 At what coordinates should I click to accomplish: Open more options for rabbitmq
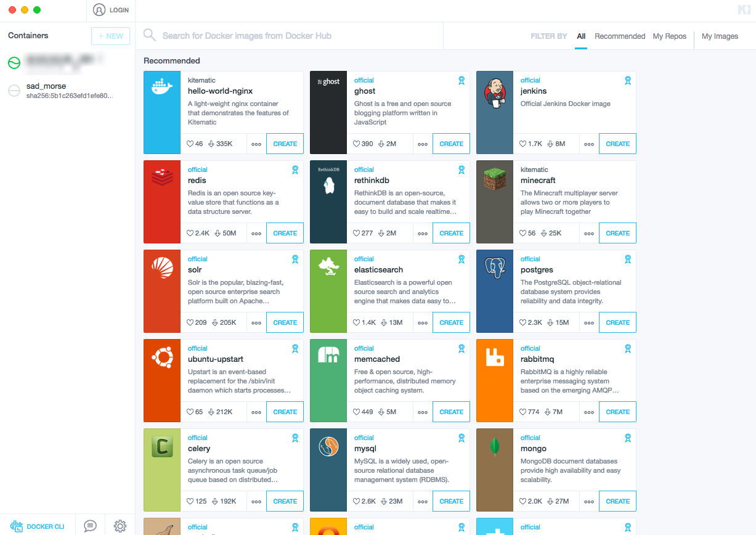[x=589, y=412]
